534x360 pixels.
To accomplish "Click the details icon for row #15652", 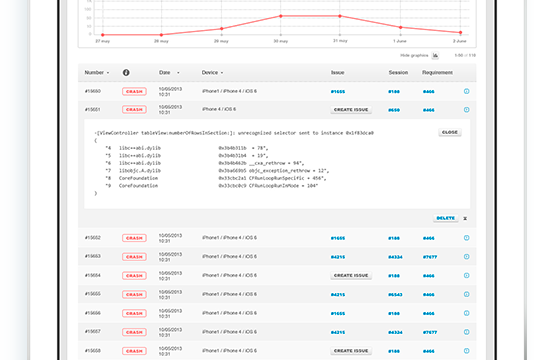I will click(x=467, y=238).
